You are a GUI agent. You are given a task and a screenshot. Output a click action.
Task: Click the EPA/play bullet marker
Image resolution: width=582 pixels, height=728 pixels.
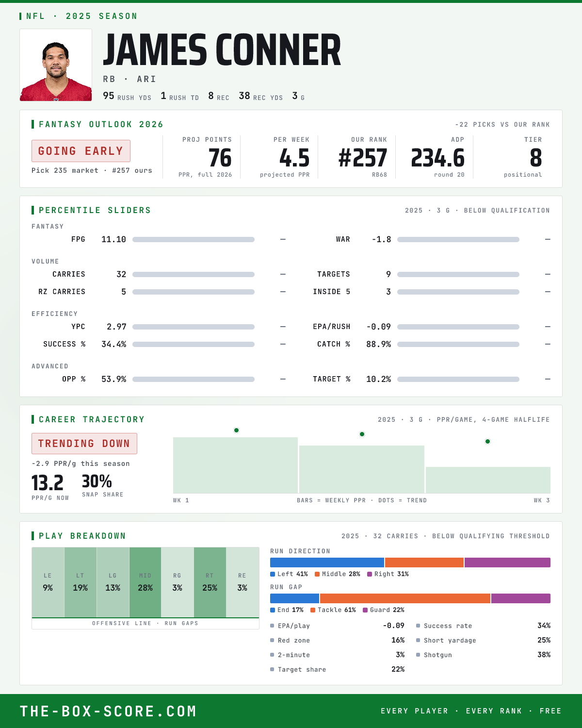pyautogui.click(x=272, y=626)
